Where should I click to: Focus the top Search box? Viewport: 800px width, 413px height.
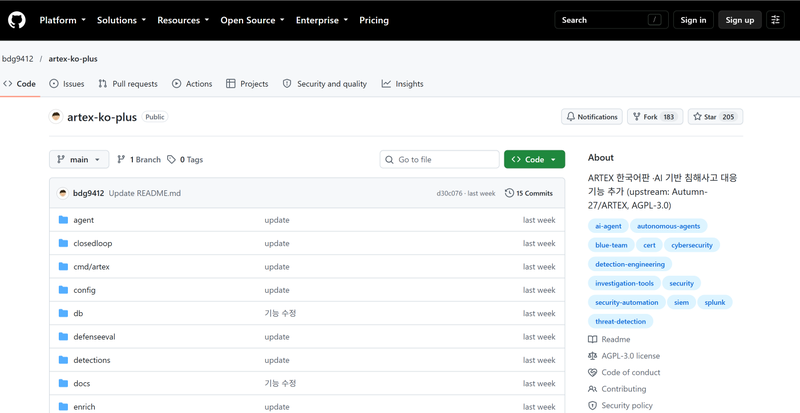pyautogui.click(x=611, y=20)
